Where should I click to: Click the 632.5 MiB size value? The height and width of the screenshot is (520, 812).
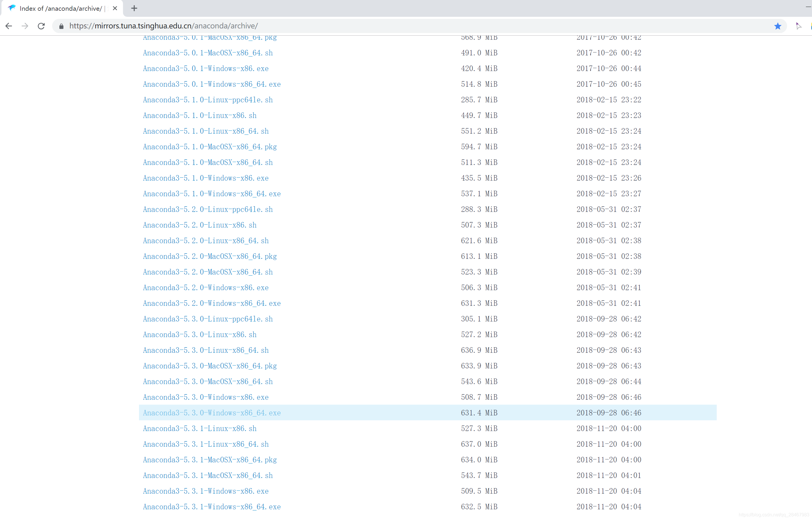pos(479,506)
